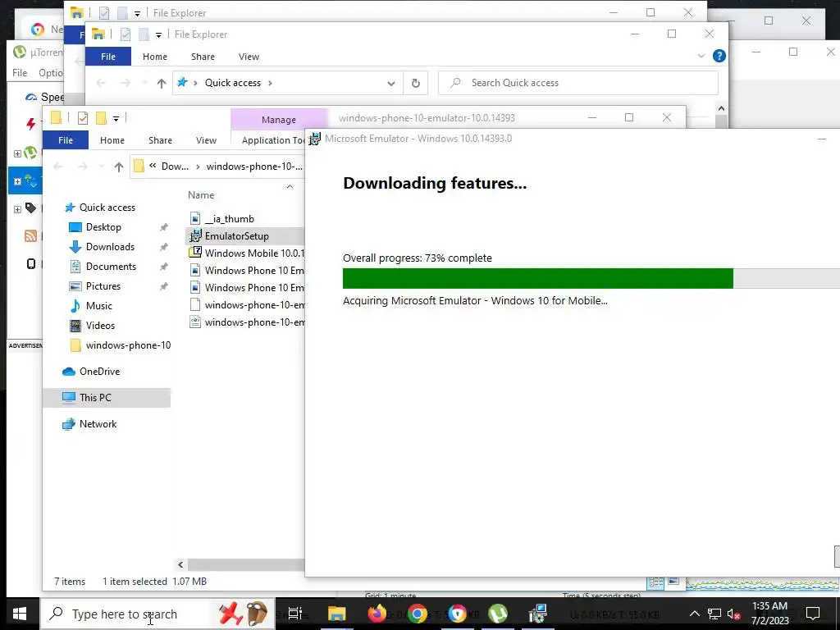
Task: Click the Search Quick access field
Action: pos(578,83)
